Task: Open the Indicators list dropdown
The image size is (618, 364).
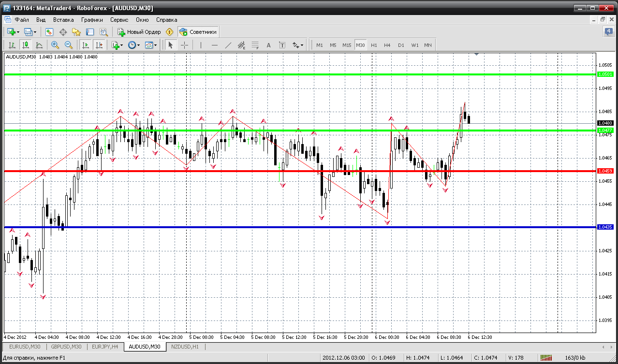Action: coord(117,45)
